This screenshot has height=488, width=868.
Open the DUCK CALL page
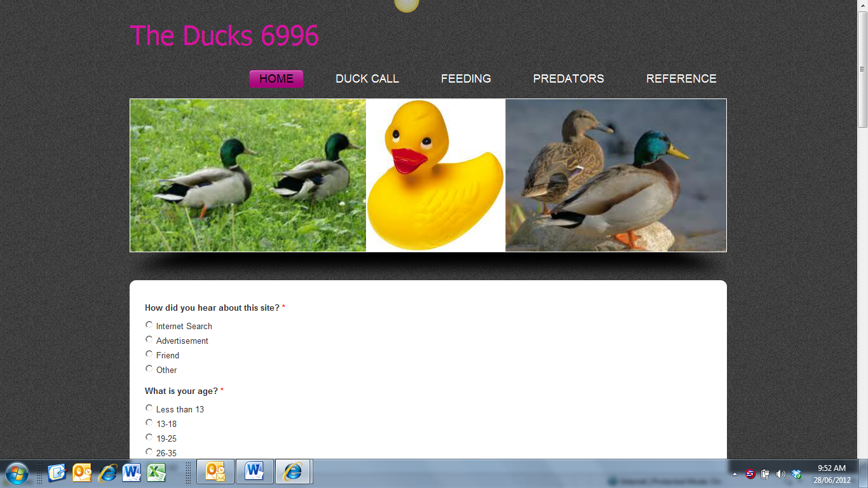(367, 79)
